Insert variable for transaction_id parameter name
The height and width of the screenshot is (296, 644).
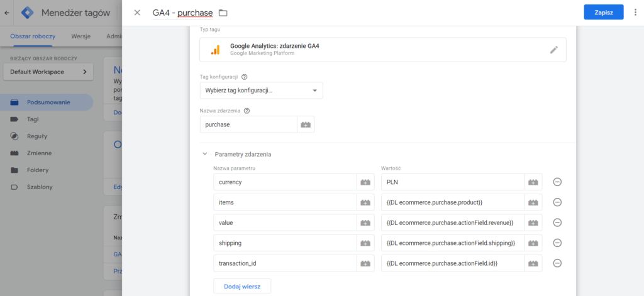(x=365, y=263)
